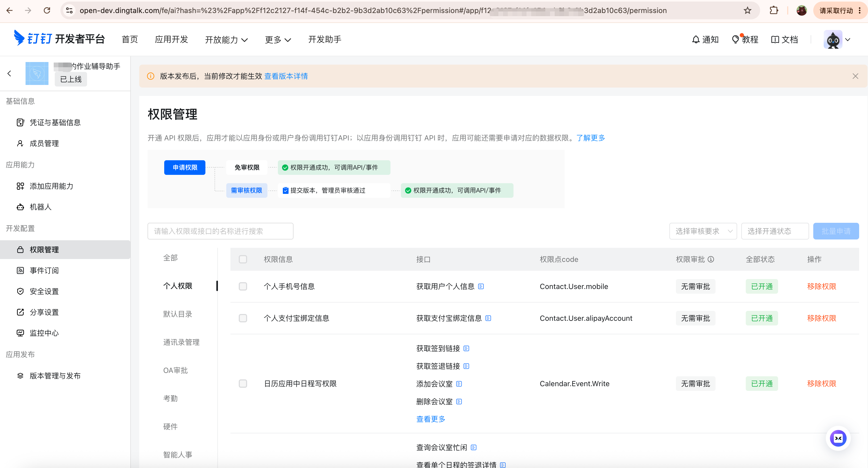Open 版本管理与发布 in sidebar
Image resolution: width=868 pixels, height=468 pixels.
[65, 376]
